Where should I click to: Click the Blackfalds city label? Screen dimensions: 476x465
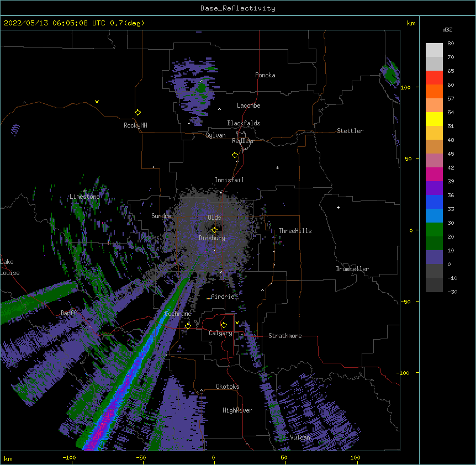click(x=244, y=123)
